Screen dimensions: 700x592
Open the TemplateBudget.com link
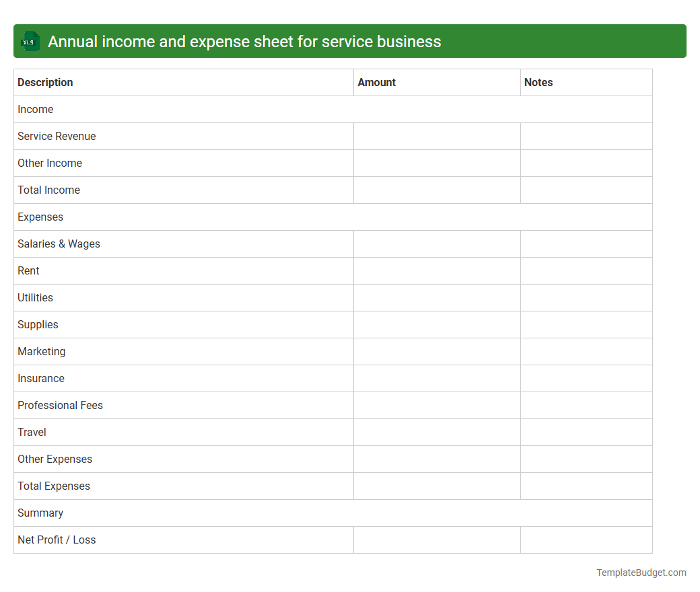(x=641, y=572)
